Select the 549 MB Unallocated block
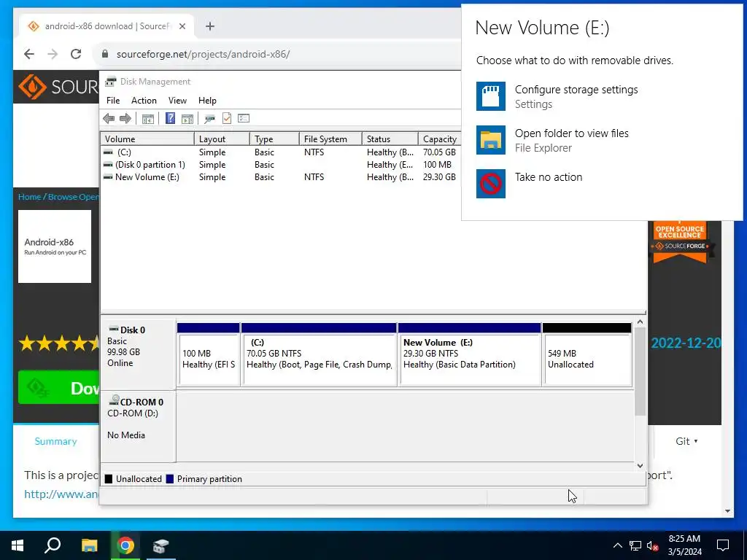The width and height of the screenshot is (747, 560). pyautogui.click(x=587, y=354)
